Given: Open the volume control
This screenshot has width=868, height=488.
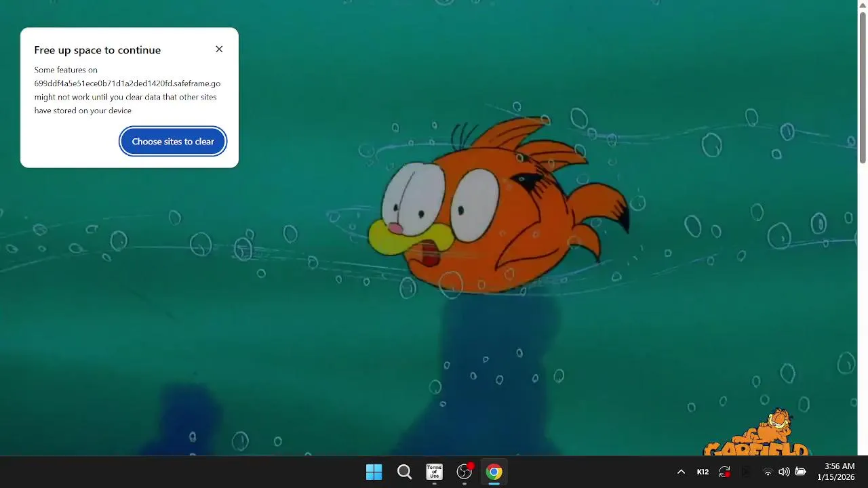Looking at the screenshot, I should pos(784,472).
